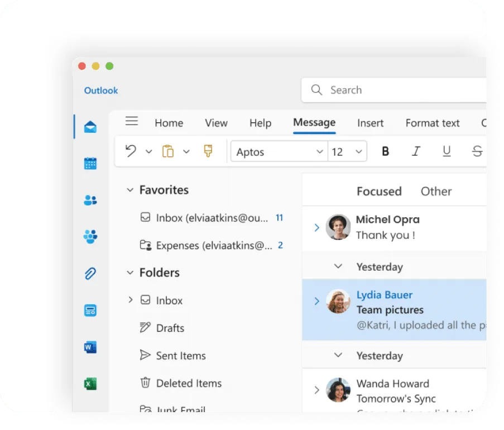Click the Expenses unread count 2
Viewport: 504px width, 430px height.
click(280, 245)
